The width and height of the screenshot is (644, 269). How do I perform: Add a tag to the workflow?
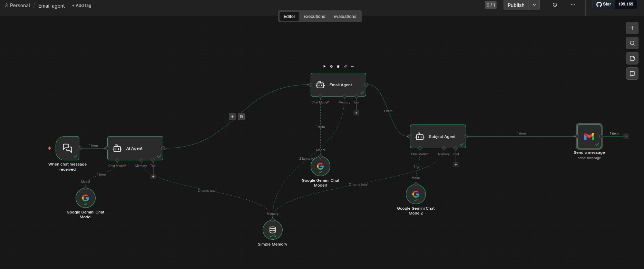[x=81, y=6]
